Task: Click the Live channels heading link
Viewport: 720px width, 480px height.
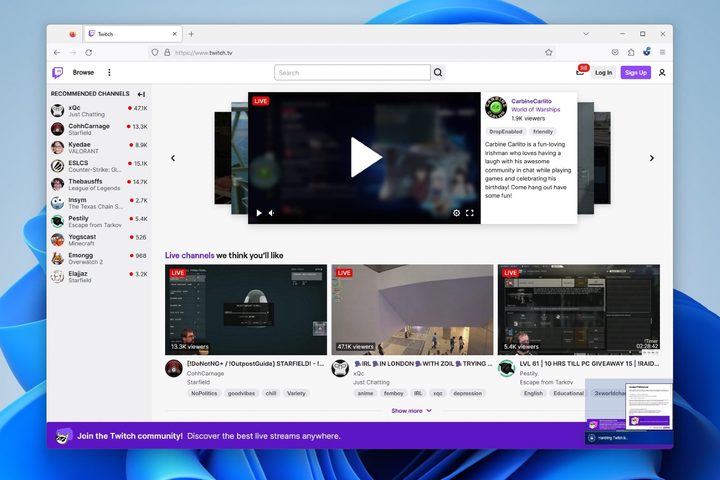Action: pos(190,255)
